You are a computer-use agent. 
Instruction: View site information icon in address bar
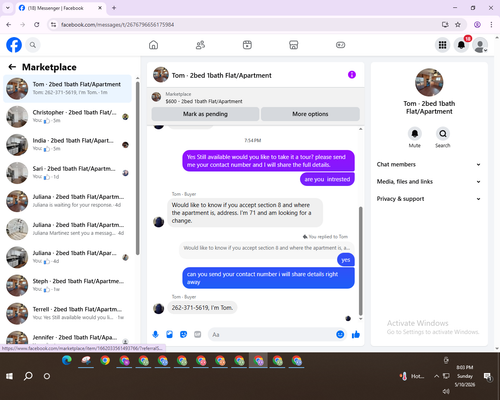[x=53, y=25]
